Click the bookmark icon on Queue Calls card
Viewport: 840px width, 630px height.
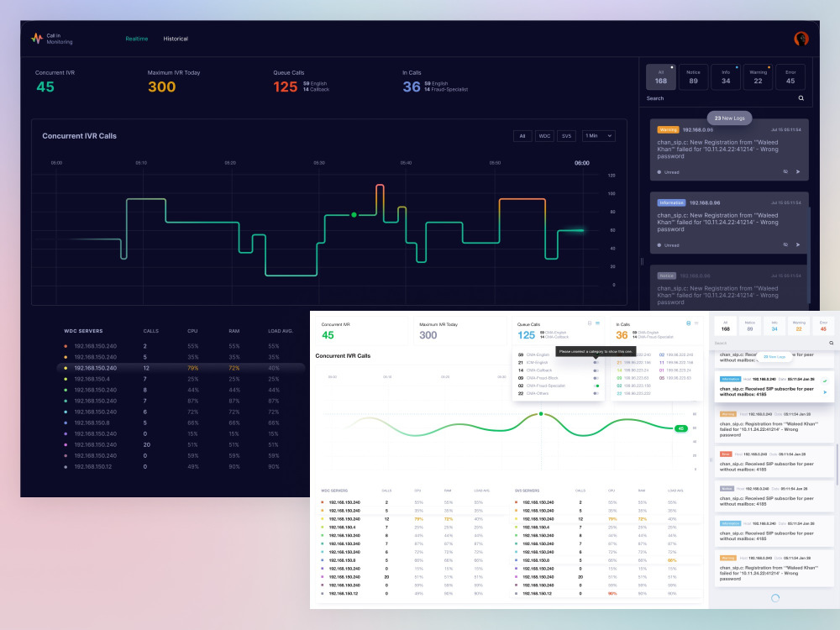tap(589, 323)
